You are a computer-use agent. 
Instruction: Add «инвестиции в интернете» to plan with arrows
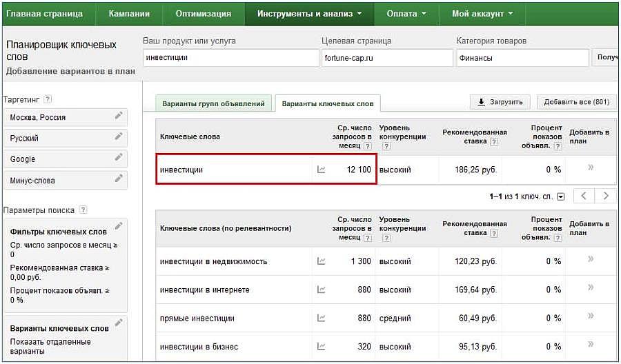pyautogui.click(x=590, y=289)
